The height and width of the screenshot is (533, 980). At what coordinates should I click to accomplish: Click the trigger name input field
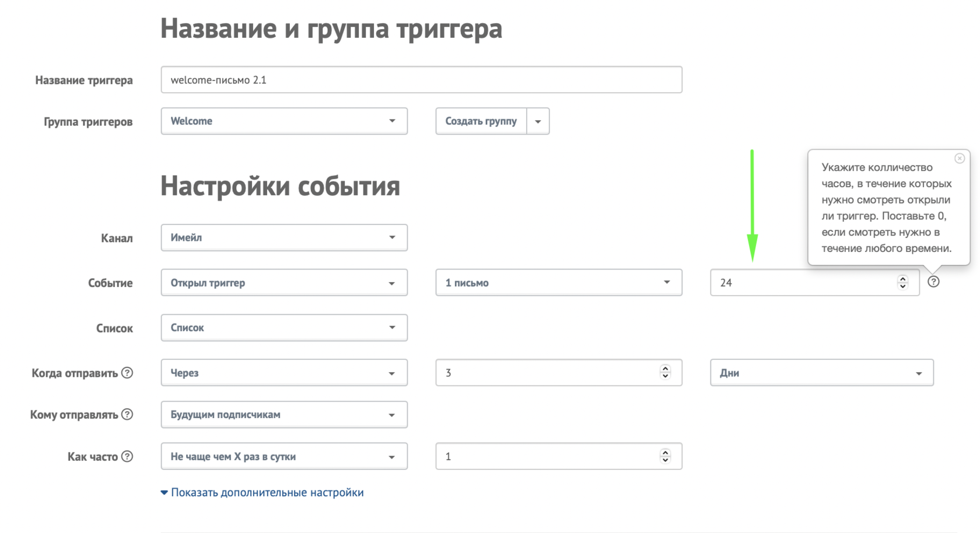[421, 80]
